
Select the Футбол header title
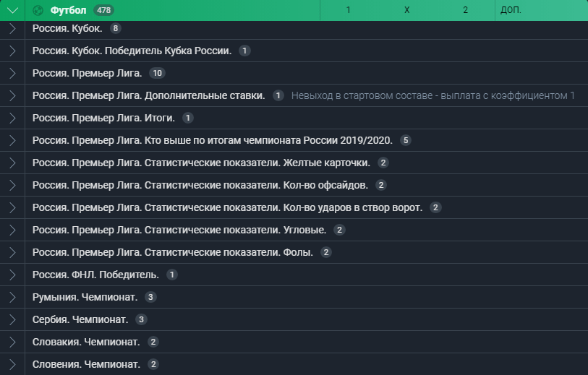point(68,10)
